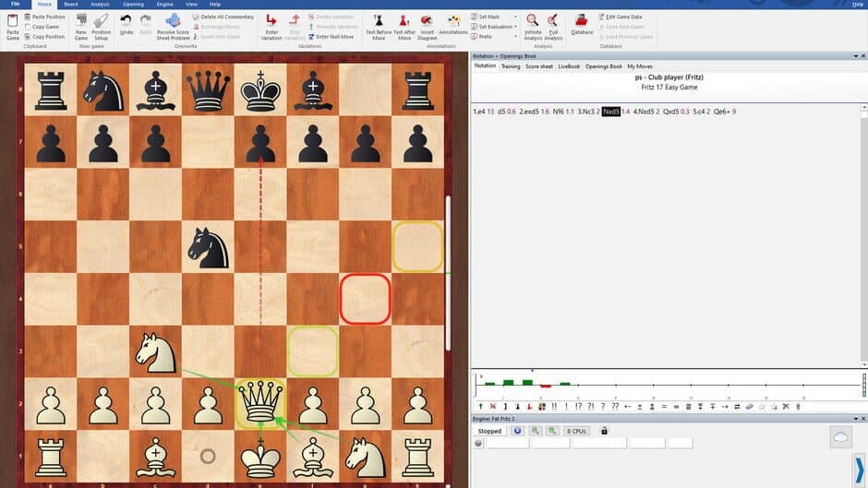This screenshot has height=488, width=868.
Task: Click the Help link at top right
Action: (x=858, y=4)
